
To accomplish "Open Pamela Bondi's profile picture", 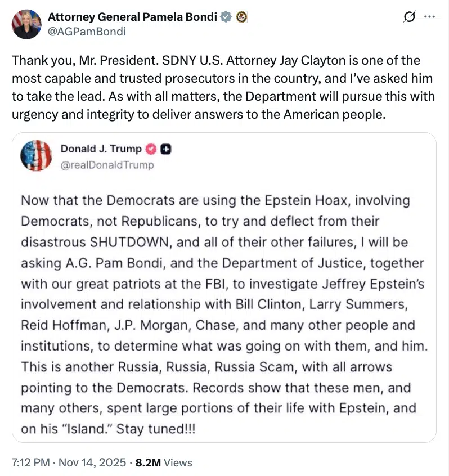I will point(26,24).
